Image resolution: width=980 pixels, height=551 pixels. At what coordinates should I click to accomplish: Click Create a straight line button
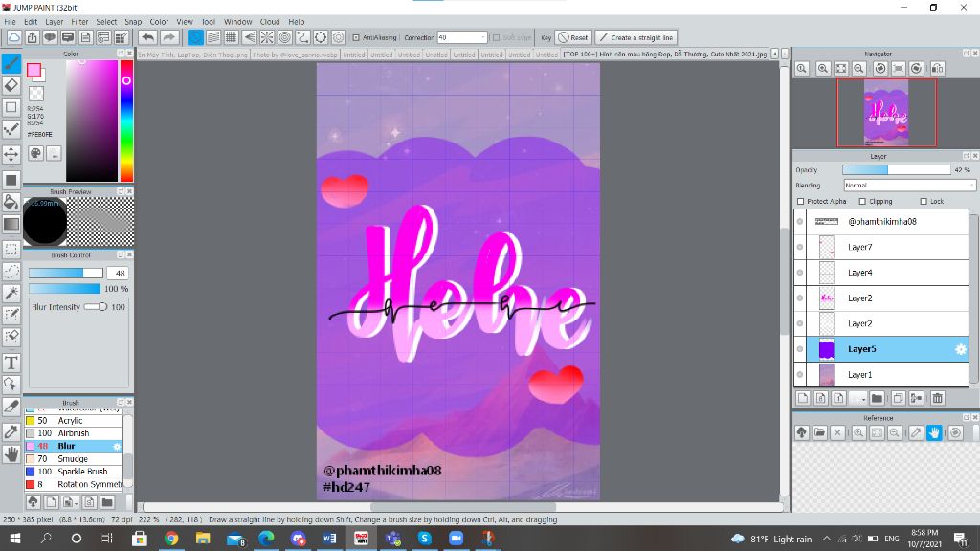[x=635, y=37]
